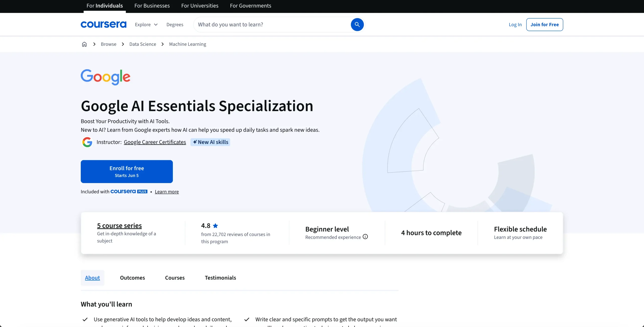Jump to the Courses tab

pyautogui.click(x=175, y=278)
